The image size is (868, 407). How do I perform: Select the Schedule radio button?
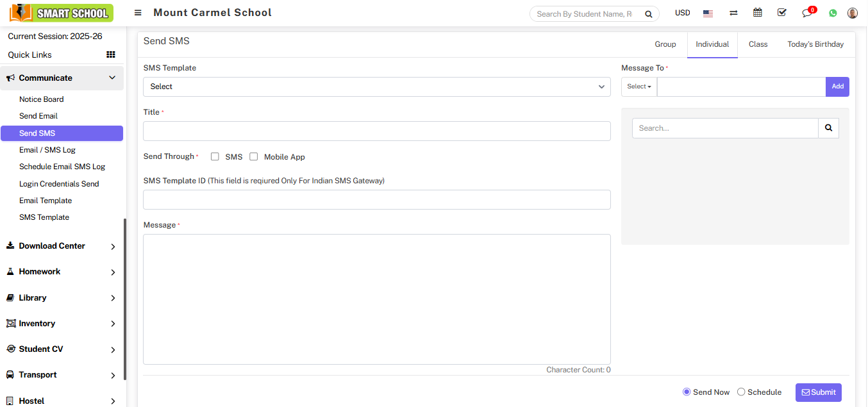pos(741,392)
